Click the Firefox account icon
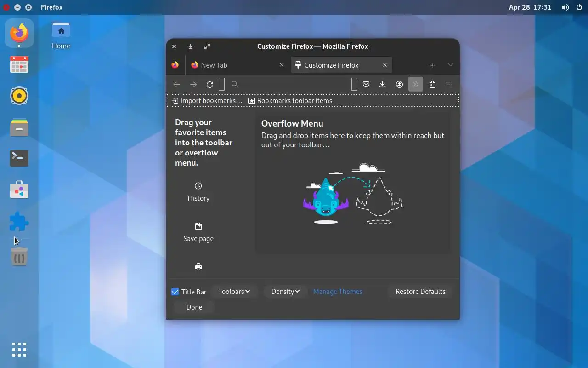The height and width of the screenshot is (368, 588). (399, 84)
